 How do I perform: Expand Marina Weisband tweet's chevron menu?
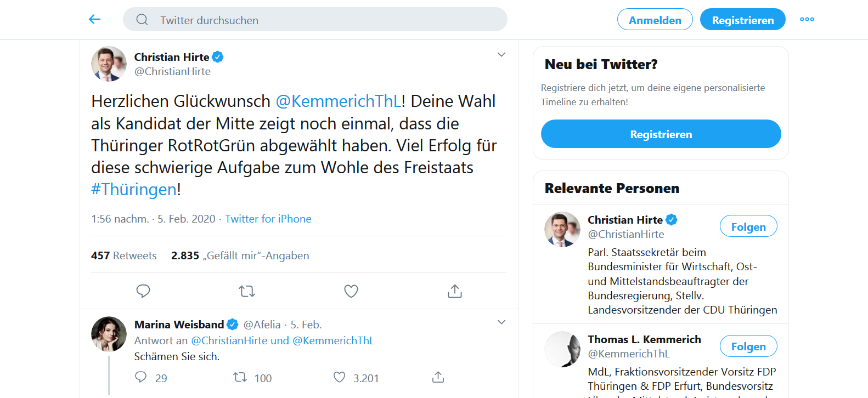[501, 322]
